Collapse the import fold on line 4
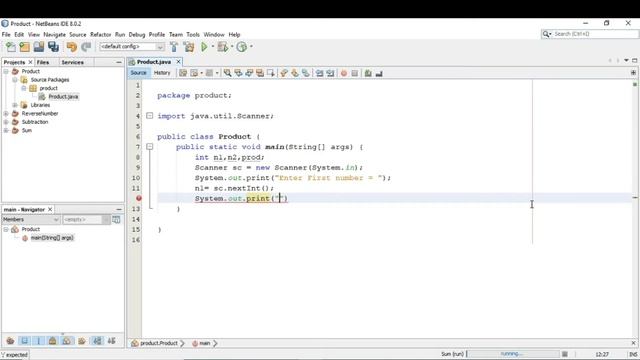 [x=150, y=116]
